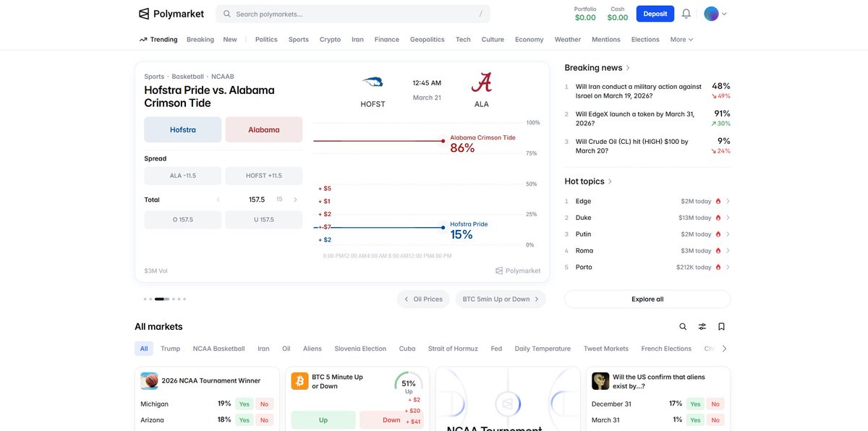Click the blue Deposit button
The width and height of the screenshot is (868, 431).
[x=655, y=14]
